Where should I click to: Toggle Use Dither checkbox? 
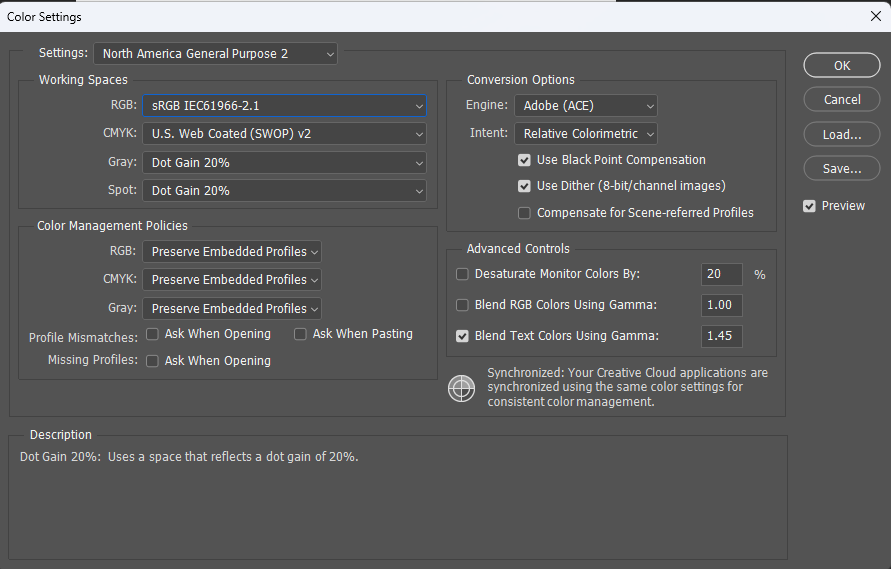pos(524,186)
